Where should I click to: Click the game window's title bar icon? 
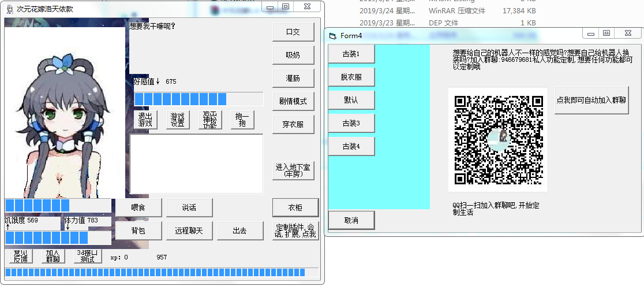9,9
